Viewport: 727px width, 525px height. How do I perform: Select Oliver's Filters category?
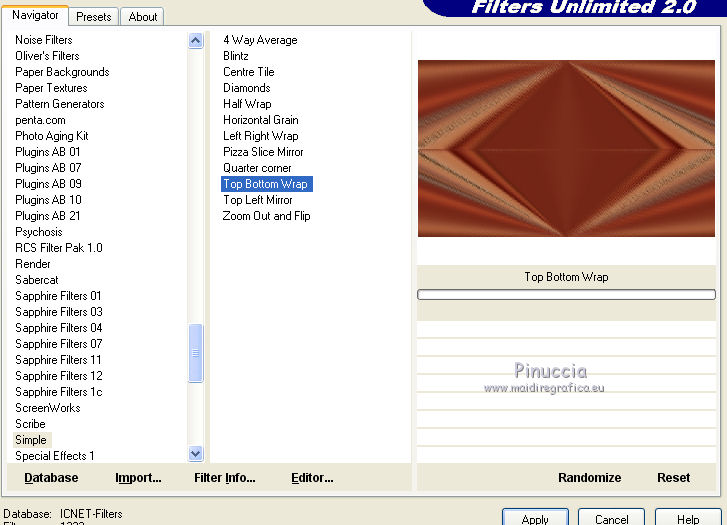pyautogui.click(x=47, y=56)
